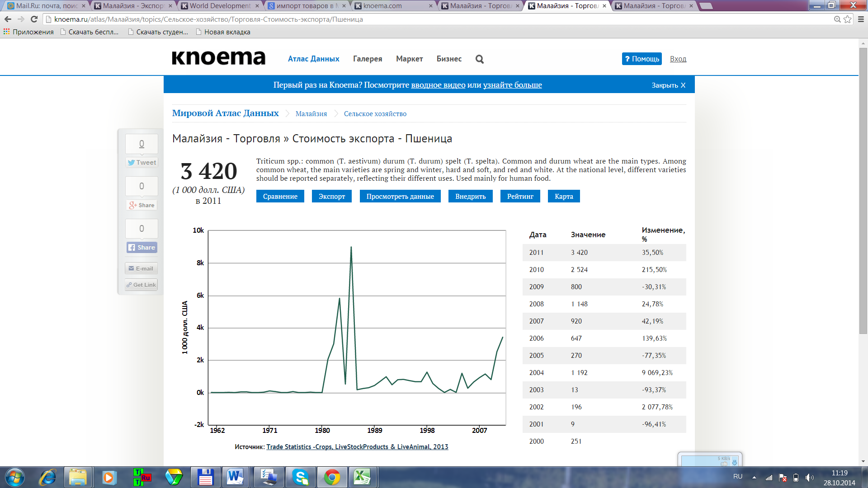This screenshot has width=868, height=488.
Task: Open the Атлас Данных menu item
Action: pos(313,59)
